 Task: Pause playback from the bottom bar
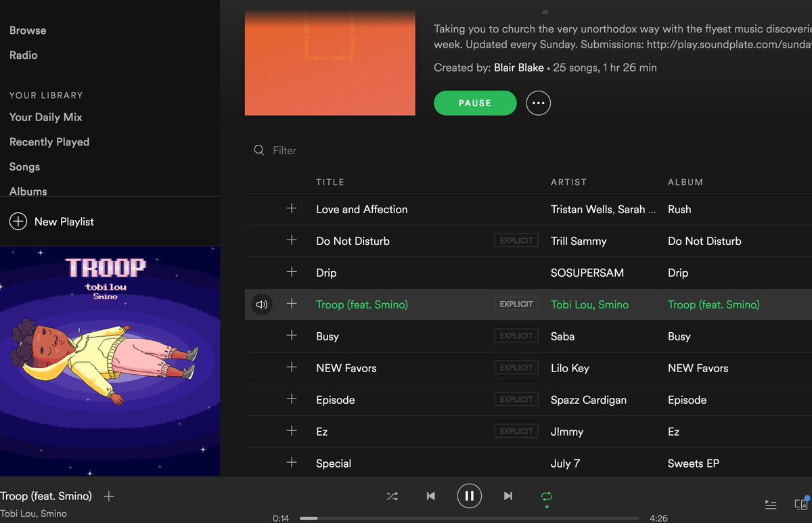pos(469,496)
